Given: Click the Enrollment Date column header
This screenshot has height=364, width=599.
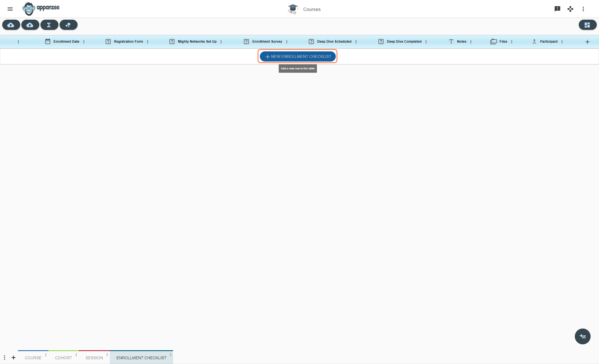Looking at the screenshot, I should coord(67,42).
